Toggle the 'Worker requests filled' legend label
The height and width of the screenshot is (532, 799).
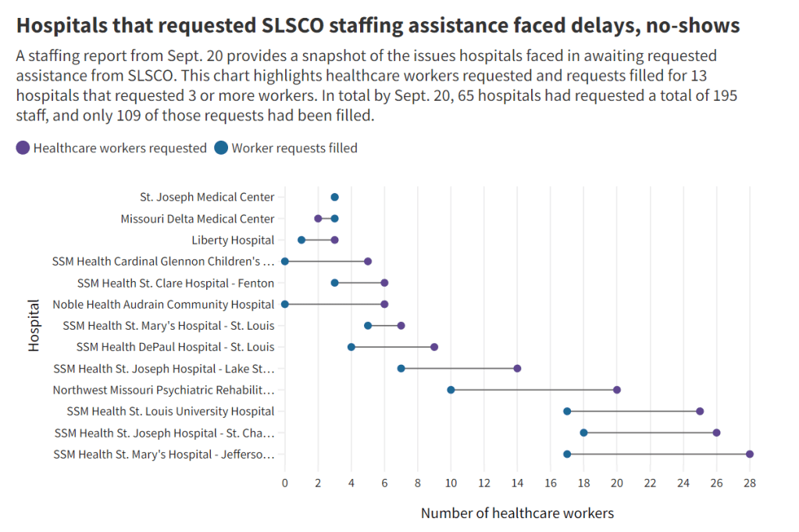click(x=294, y=148)
